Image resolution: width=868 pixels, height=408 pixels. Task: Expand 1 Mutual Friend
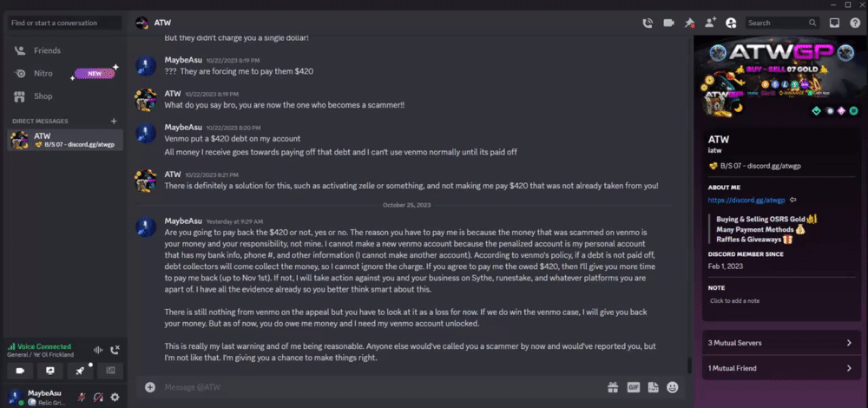[779, 369]
